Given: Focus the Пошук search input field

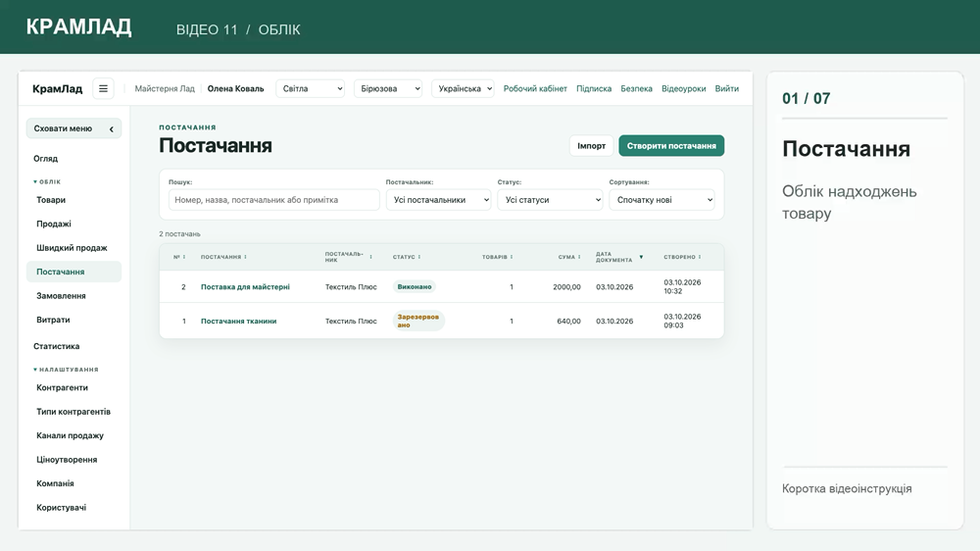Looking at the screenshot, I should 273,200.
